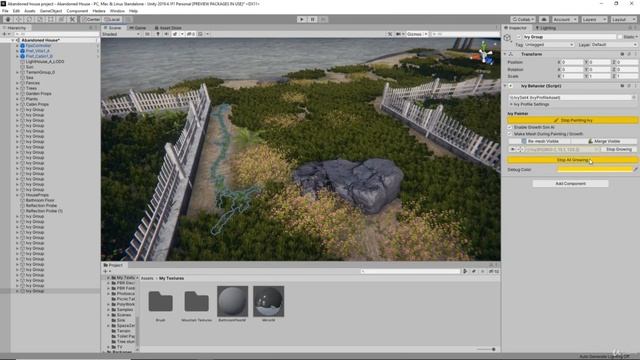
Task: Click the hidden packages count icon
Action: (493, 271)
